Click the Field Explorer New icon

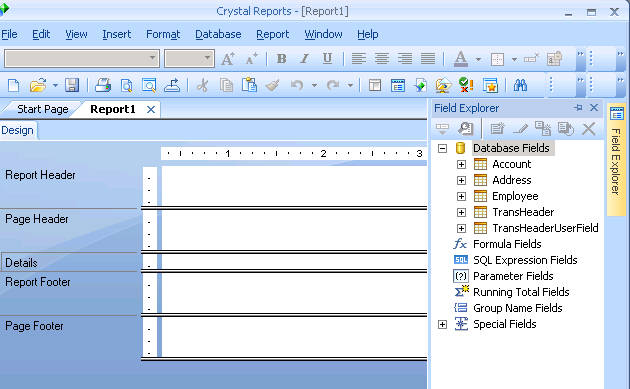(497, 129)
